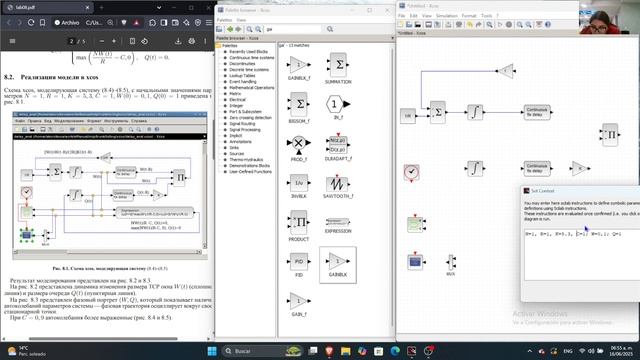Open Recently Used Blocks palette
Image resolution: width=640 pixels, height=360 pixels.
[248, 51]
